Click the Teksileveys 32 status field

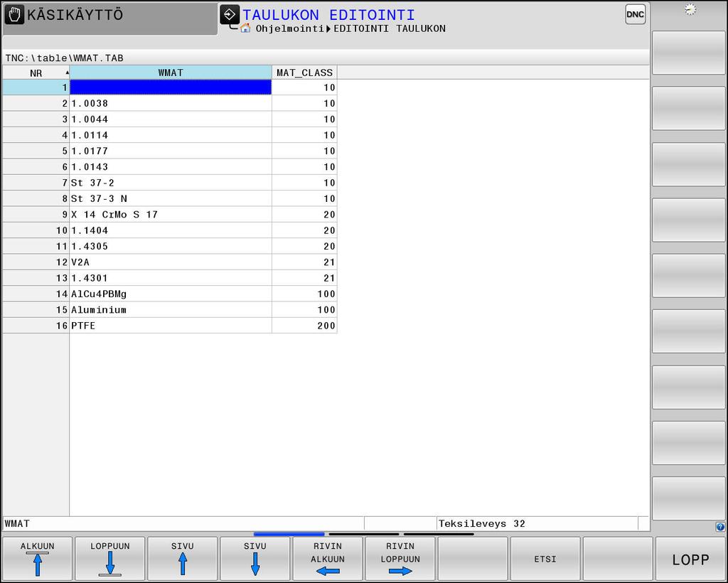[x=537, y=523]
